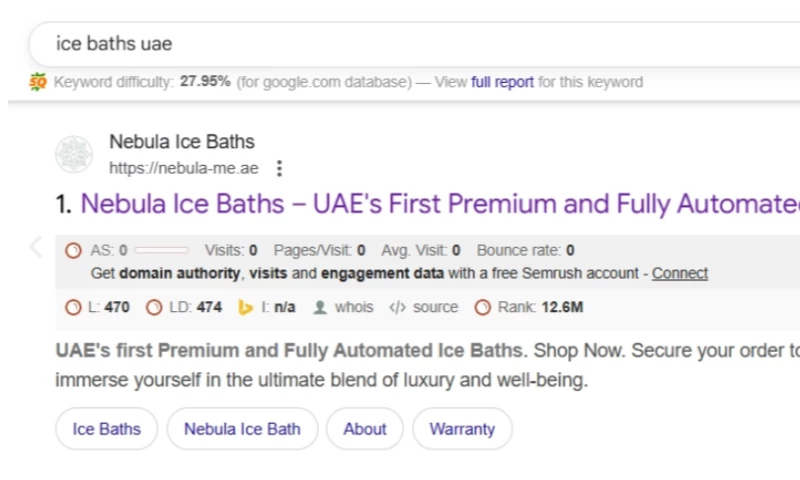Open the three-dot menu next to nebula-me.ae

tap(279, 168)
